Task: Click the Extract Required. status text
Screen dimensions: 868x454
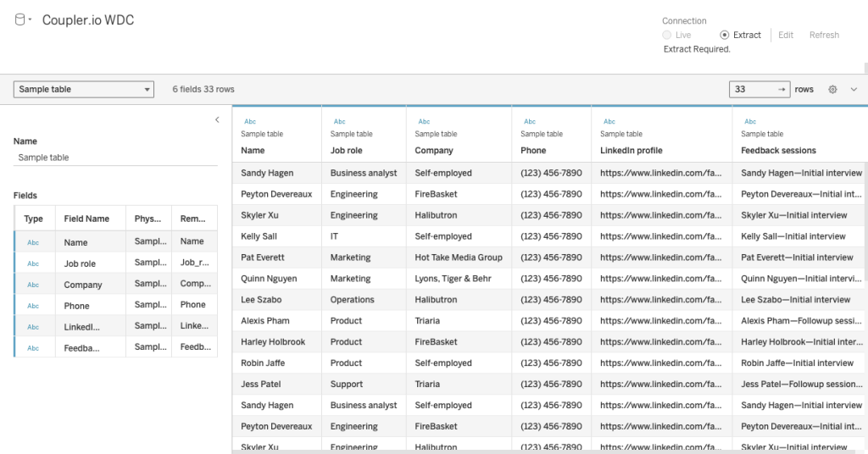Action: point(697,49)
